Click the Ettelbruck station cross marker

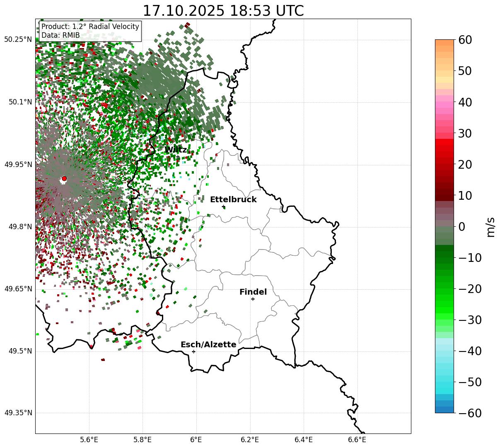(x=224, y=206)
